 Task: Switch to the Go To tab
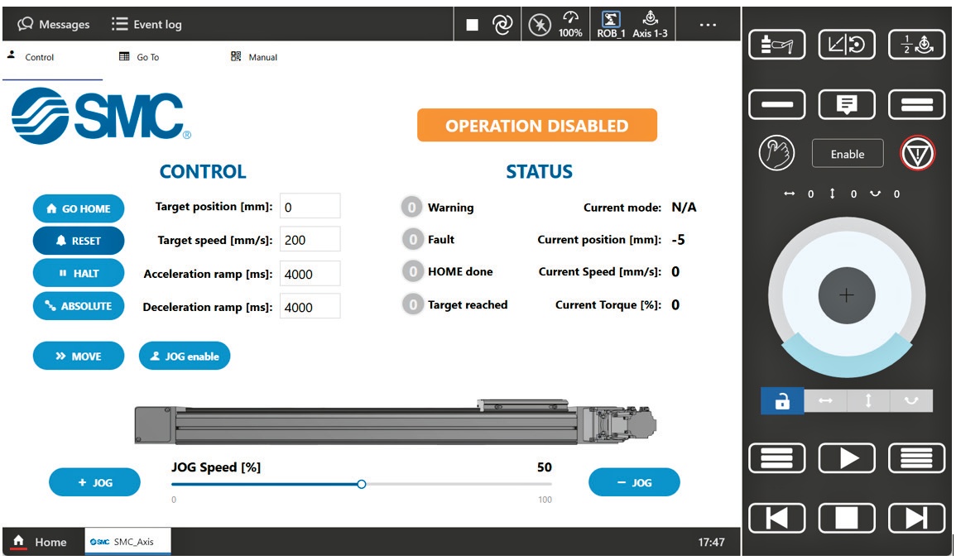pyautogui.click(x=139, y=57)
